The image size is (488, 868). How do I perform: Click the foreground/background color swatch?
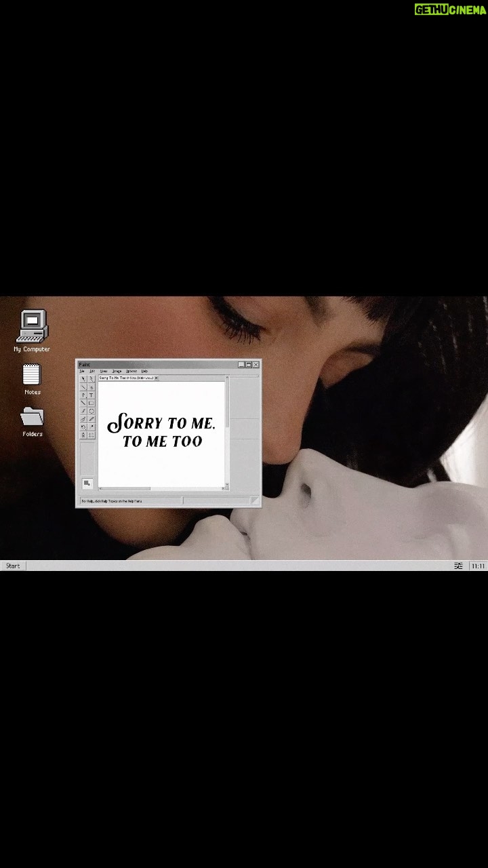[87, 484]
